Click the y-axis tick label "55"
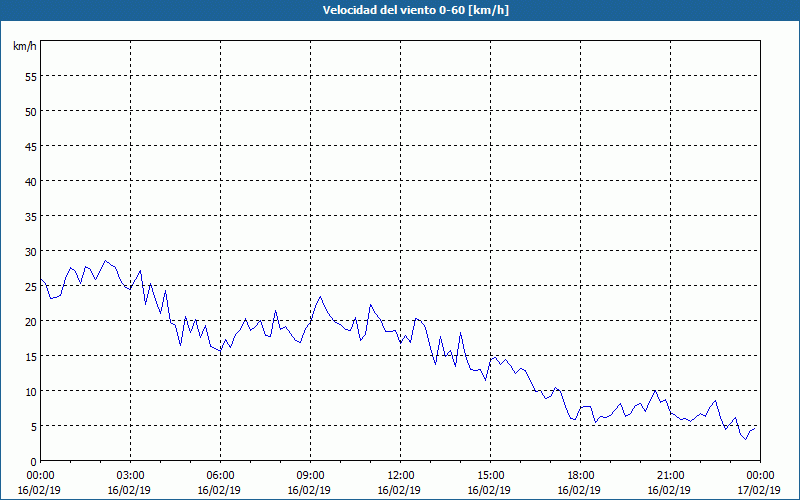Viewport: 800px width, 500px height. (31, 77)
